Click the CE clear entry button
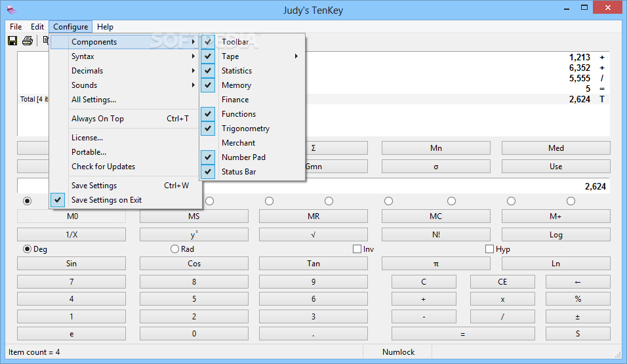 point(502,281)
